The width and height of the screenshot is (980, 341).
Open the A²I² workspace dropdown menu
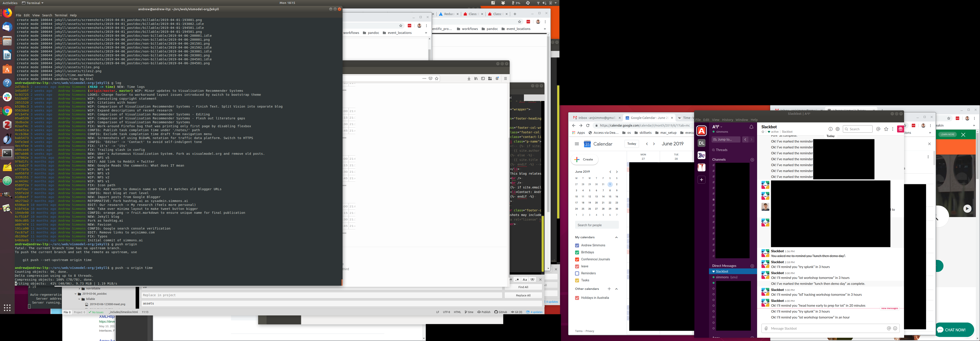(717, 127)
